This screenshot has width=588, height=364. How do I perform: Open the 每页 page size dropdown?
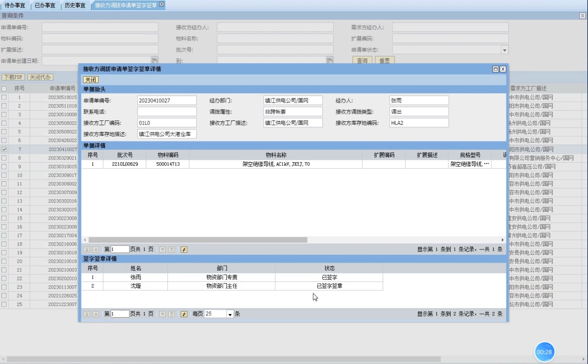(x=230, y=314)
